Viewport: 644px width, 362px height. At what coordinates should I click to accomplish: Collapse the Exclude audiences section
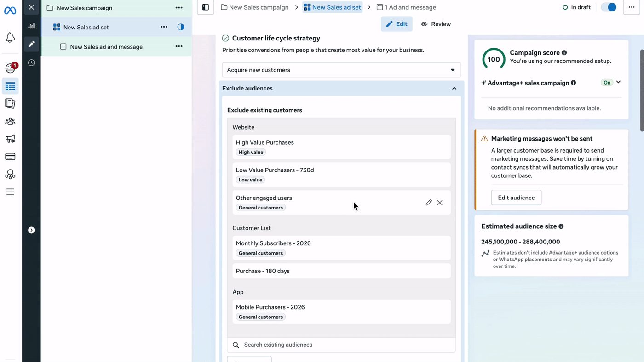click(x=454, y=88)
